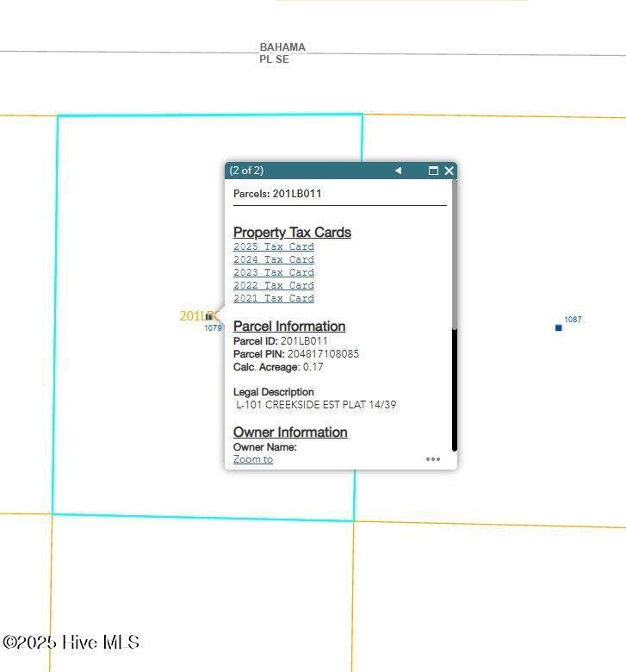Maximize the parcel info popup

pyautogui.click(x=433, y=171)
